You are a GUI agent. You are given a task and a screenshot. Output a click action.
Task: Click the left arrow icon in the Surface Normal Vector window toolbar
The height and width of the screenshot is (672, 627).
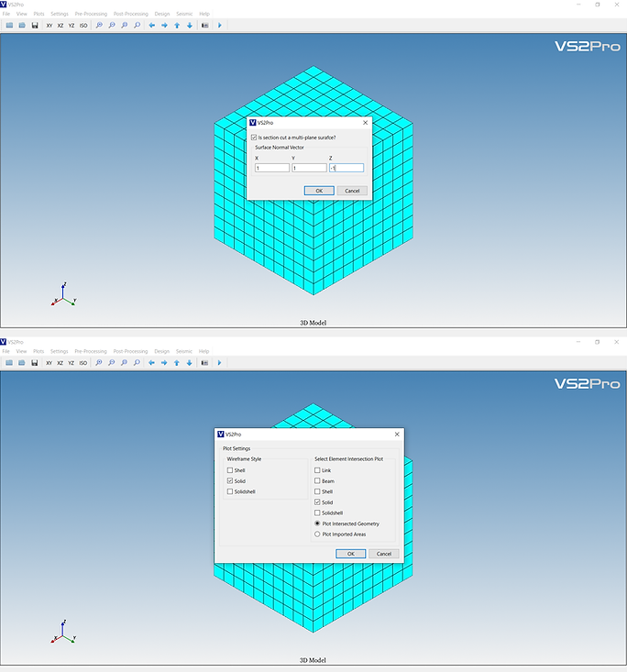coord(152,26)
